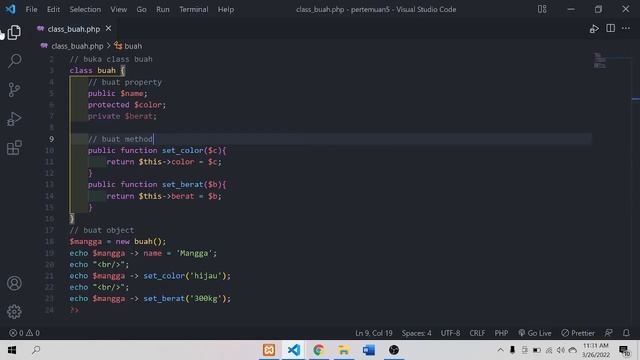Click the '// buka class buah' comment
Screen dimensions: 640x360
pos(111,59)
